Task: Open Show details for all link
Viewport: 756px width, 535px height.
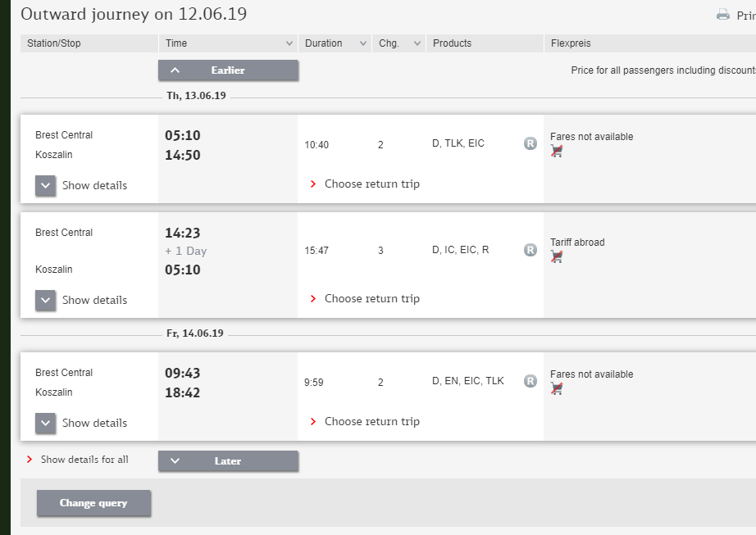Action: click(x=84, y=460)
